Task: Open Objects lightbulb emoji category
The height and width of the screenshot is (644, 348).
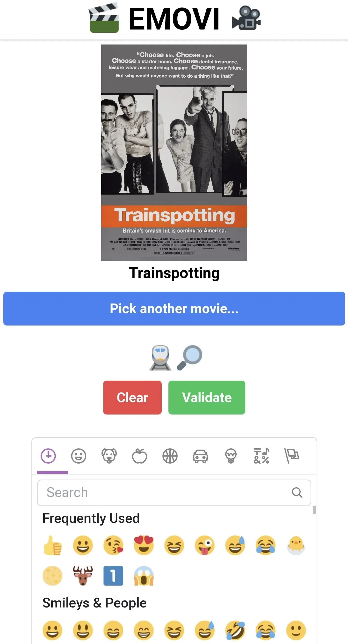Action: [231, 456]
